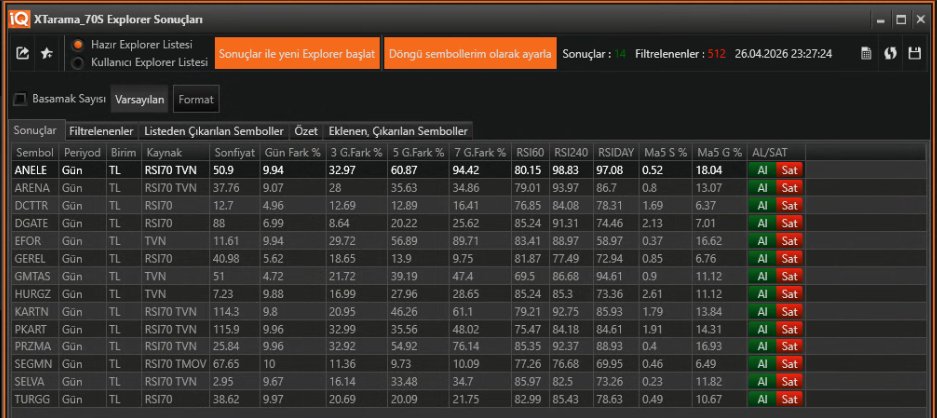Click Sat button in the KARTN row
Image resolution: width=937 pixels, height=418 pixels.
point(789,312)
